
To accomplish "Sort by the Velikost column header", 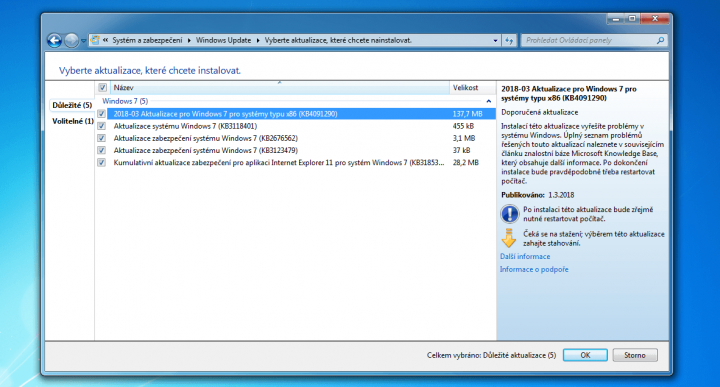I will point(472,88).
